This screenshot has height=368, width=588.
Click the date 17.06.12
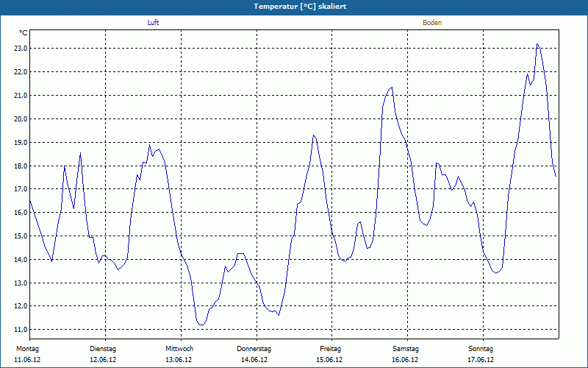click(481, 360)
